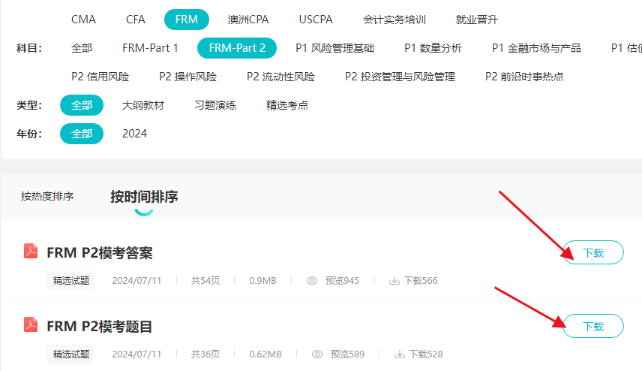Click the 2024/07/11 date under FRM P2模考答案
Image resolution: width=642 pixels, height=371 pixels.
point(137,281)
